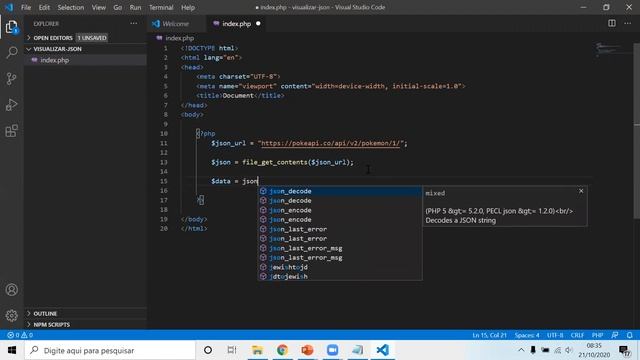Open the Selection menu
This screenshot has height=360, width=640.
71,7
